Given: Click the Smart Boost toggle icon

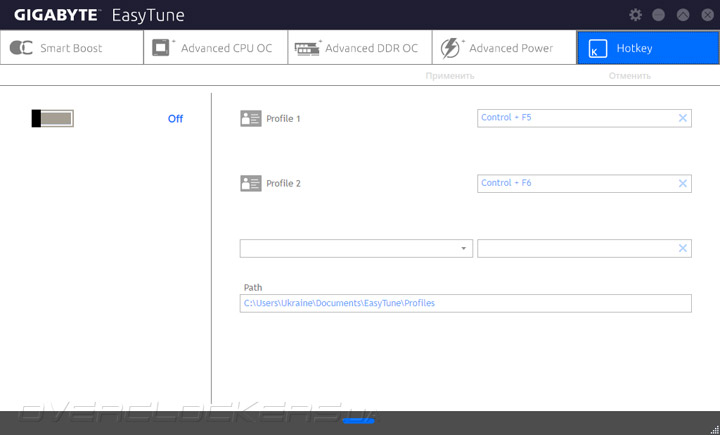Looking at the screenshot, I should [21, 48].
